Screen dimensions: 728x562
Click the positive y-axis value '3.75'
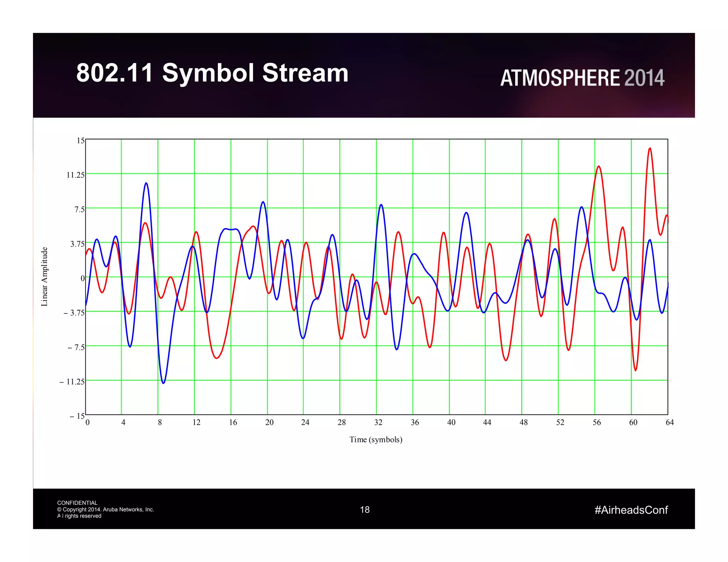tap(77, 244)
